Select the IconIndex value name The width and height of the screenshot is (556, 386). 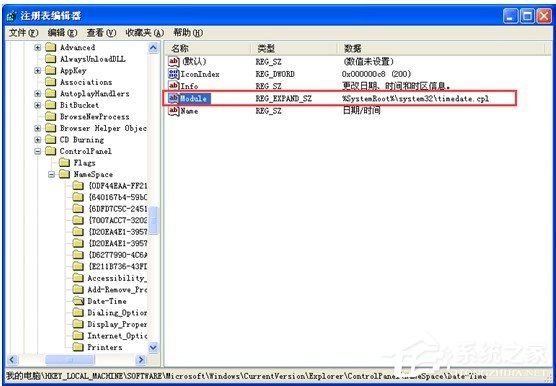click(200, 74)
